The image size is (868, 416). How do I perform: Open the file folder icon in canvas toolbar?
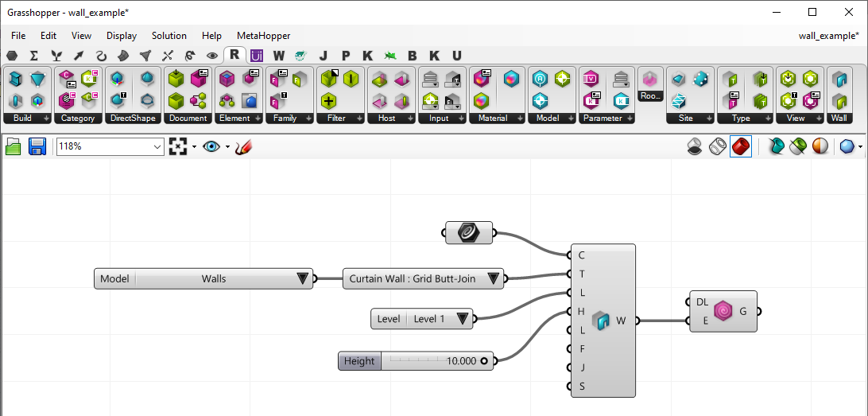pos(14,147)
